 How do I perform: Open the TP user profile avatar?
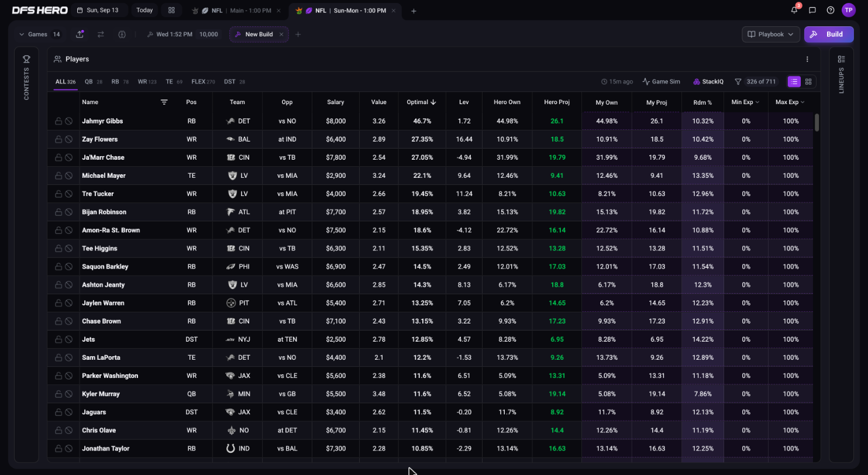coord(849,10)
